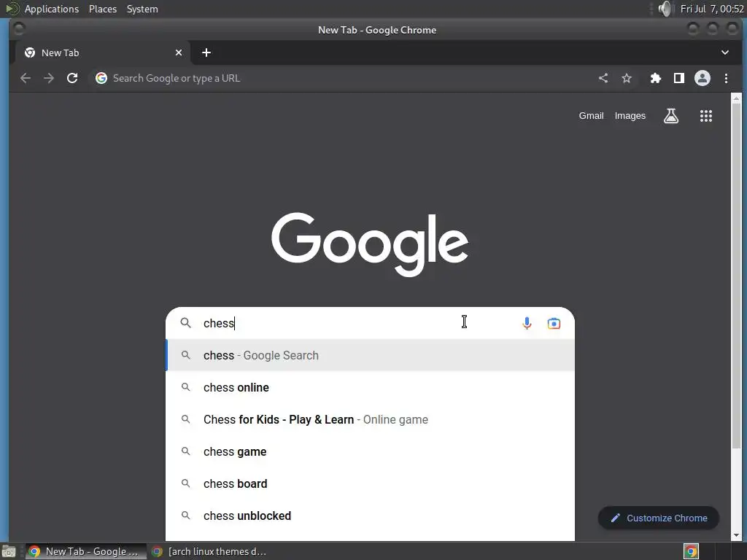Toggle the Chrome side panel

[x=679, y=78]
